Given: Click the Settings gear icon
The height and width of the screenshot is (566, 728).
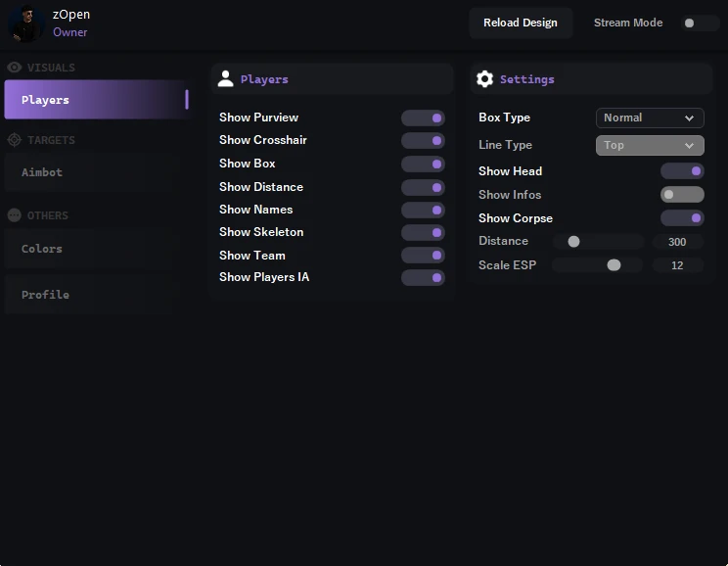Looking at the screenshot, I should click(x=484, y=79).
